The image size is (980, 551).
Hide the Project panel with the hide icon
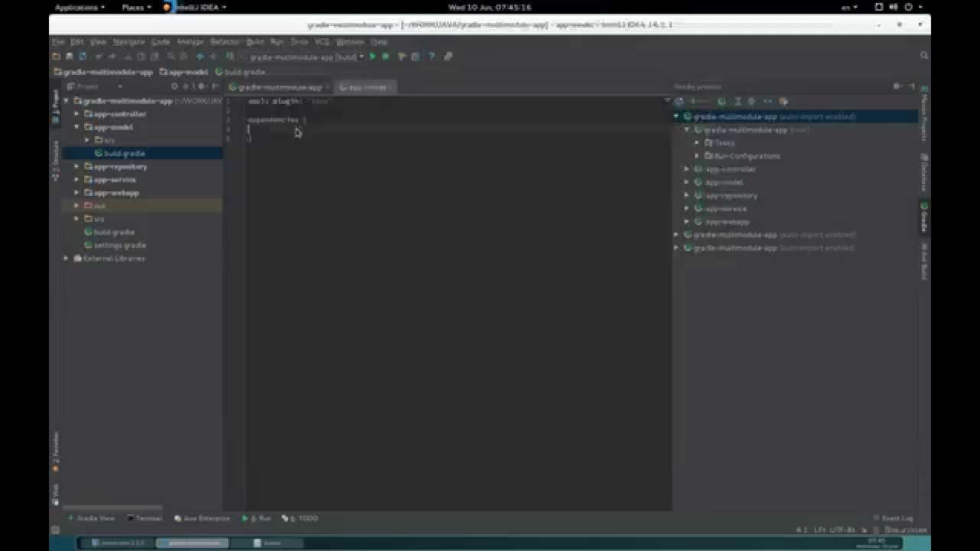(214, 86)
